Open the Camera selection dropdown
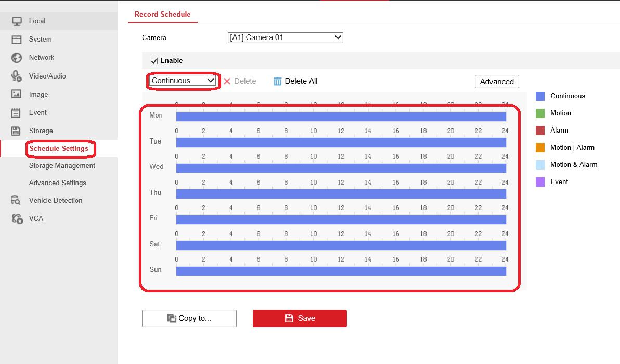 285,37
